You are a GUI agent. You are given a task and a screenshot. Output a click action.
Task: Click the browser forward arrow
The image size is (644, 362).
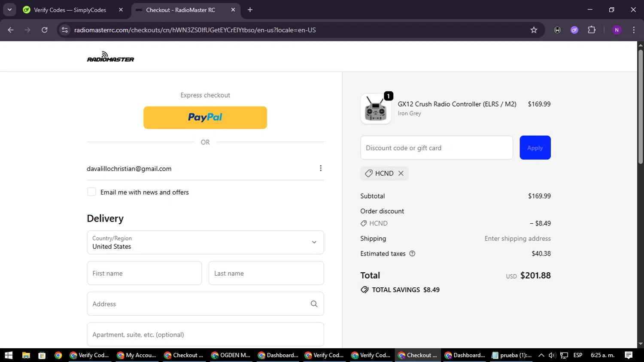[27, 30]
